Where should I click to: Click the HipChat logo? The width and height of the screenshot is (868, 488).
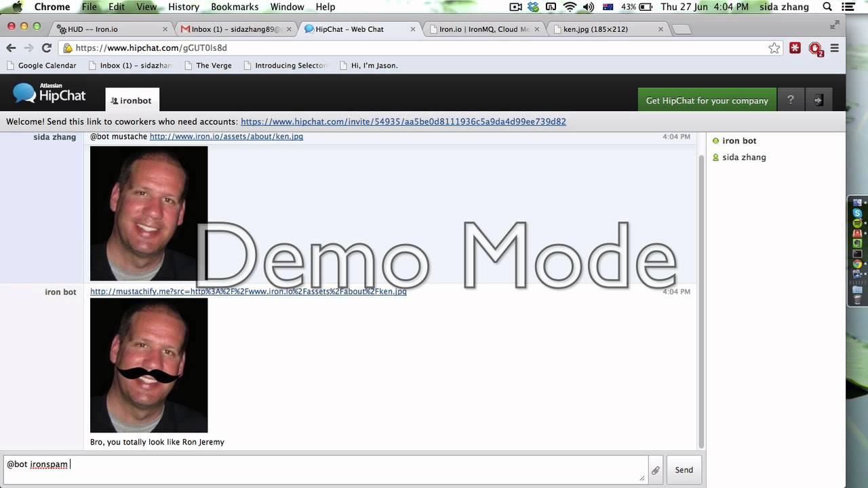tap(50, 94)
